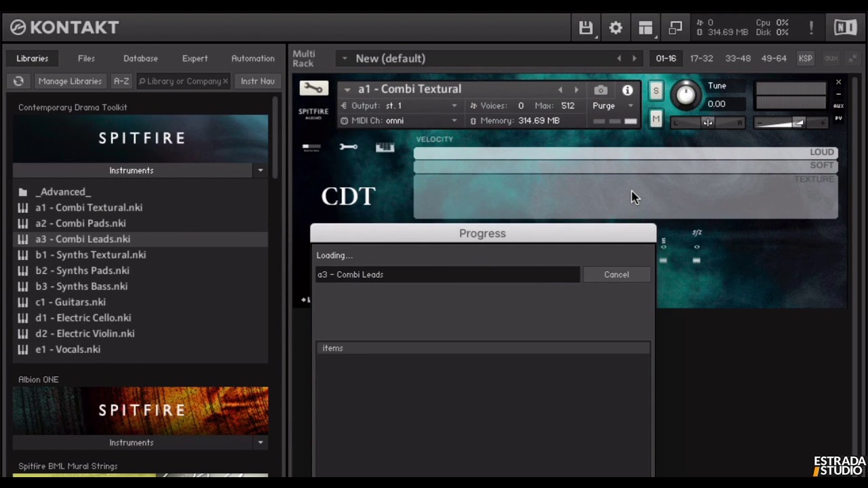Take snapshot with camera icon
This screenshot has width=868, height=488.
pos(601,89)
